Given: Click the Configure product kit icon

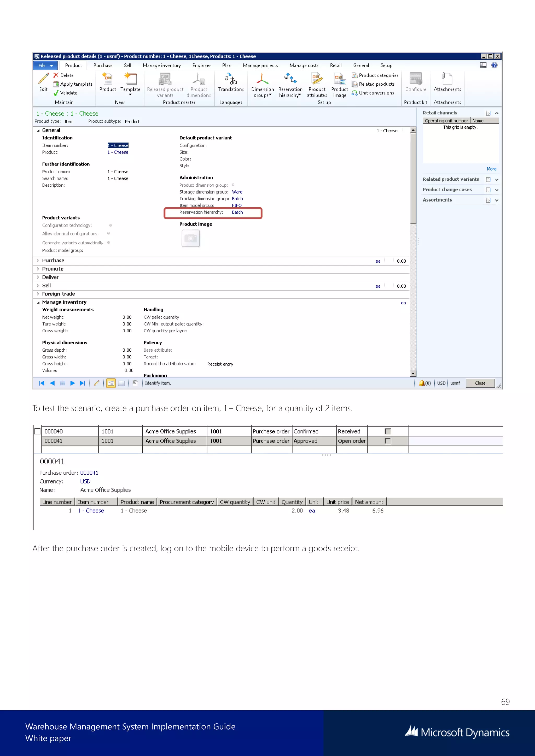Looking at the screenshot, I should (416, 79).
